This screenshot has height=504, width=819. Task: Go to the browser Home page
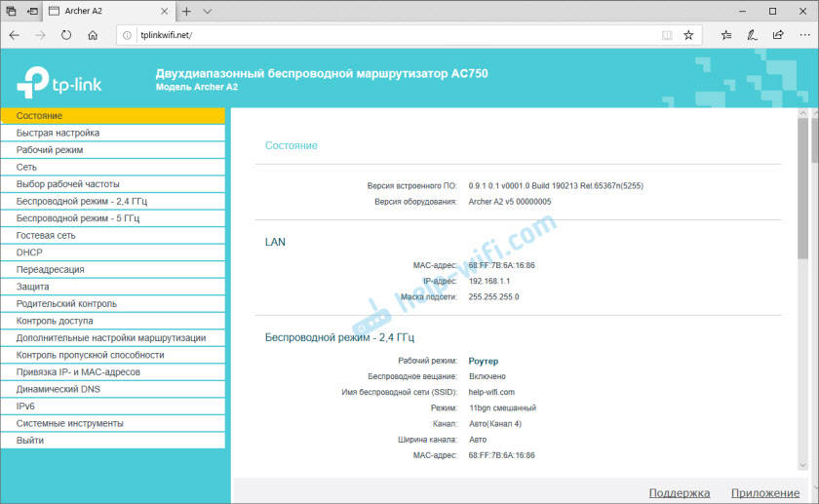(x=93, y=34)
